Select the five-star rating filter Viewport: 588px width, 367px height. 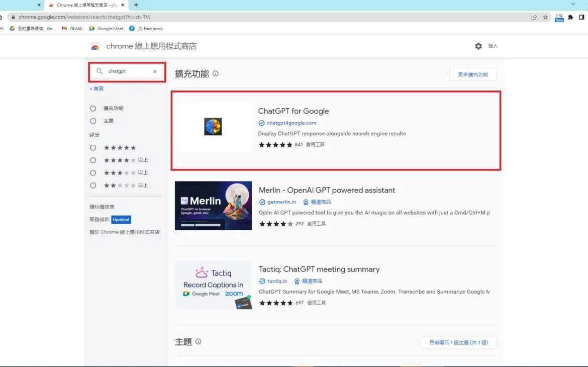(93, 148)
